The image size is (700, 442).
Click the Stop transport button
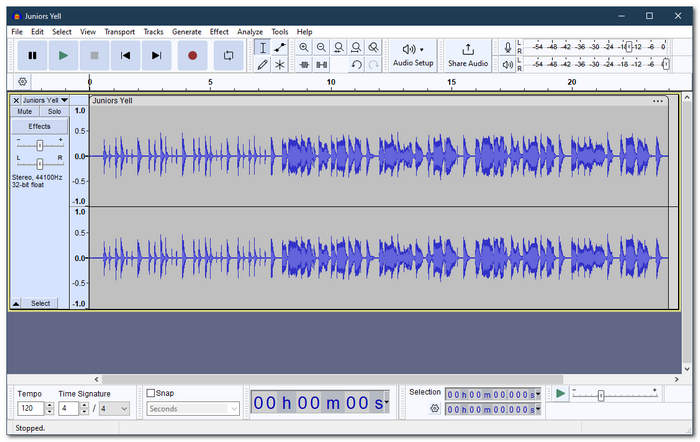pos(94,55)
